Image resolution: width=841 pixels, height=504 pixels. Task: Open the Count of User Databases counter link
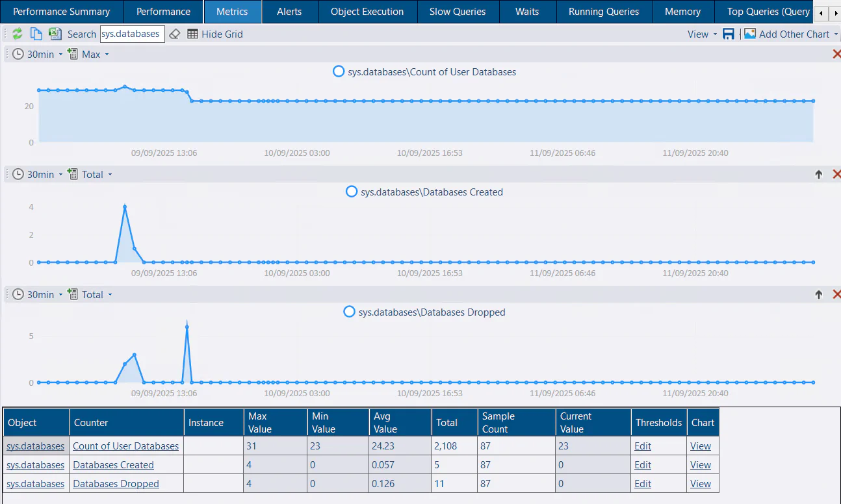pyautogui.click(x=125, y=446)
